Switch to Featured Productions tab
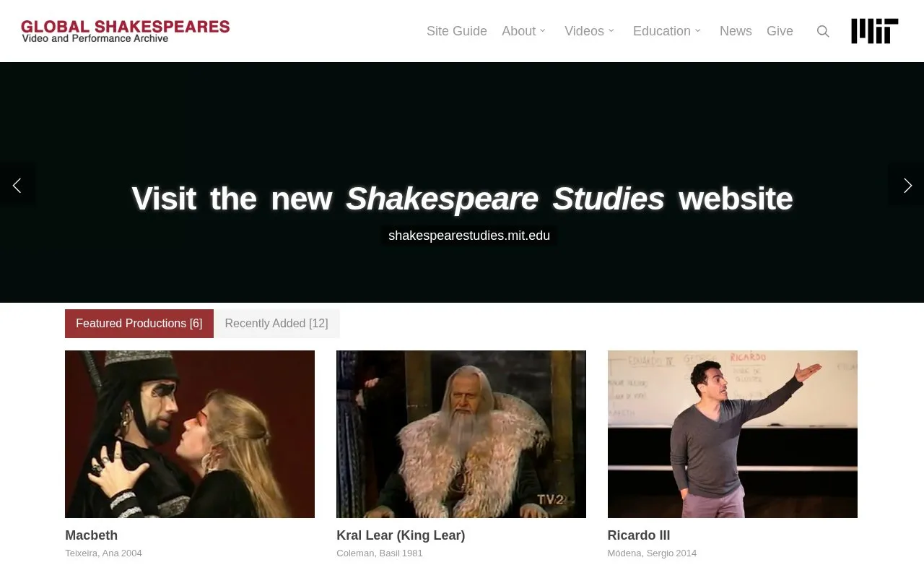Screen dimensions: 924x578 click(x=139, y=324)
